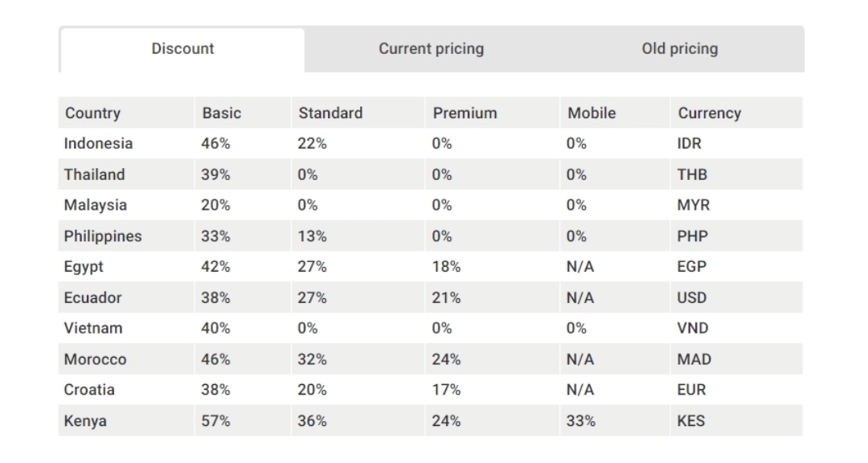Viewport: 868px width, 463px height.
Task: Click the Premium column header
Action: click(493, 113)
